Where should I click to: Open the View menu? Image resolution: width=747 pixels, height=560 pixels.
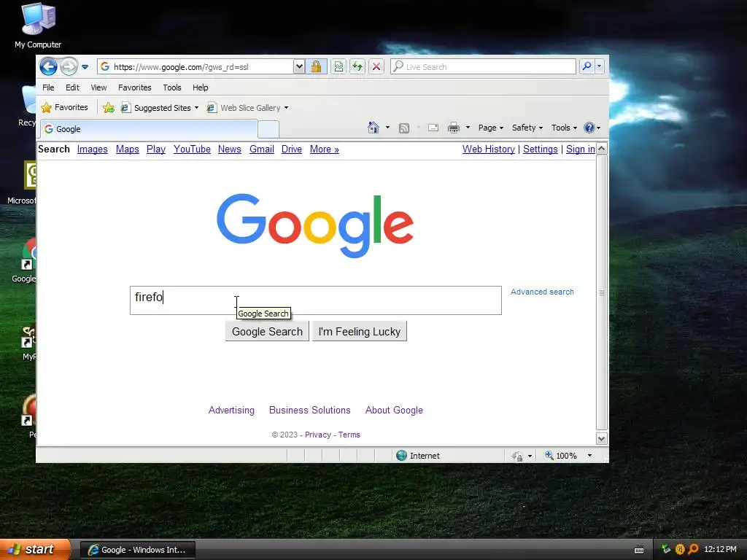98,87
